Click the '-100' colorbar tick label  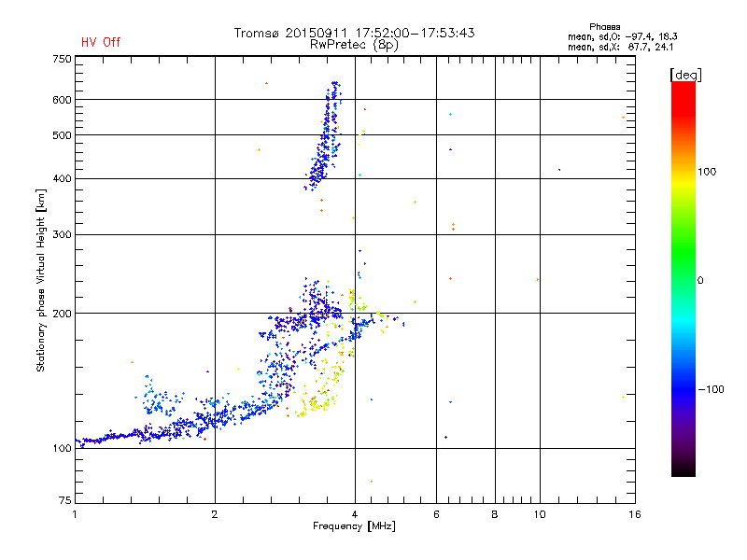coord(711,389)
